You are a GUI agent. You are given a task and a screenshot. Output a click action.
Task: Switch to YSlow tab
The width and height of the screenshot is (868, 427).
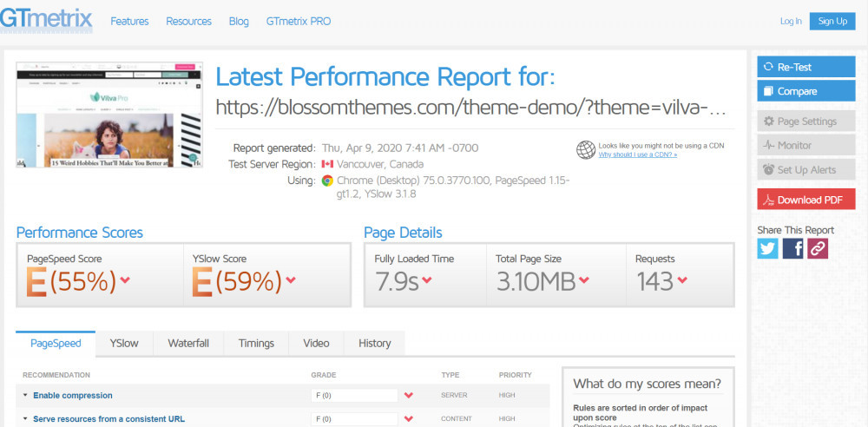click(x=124, y=344)
